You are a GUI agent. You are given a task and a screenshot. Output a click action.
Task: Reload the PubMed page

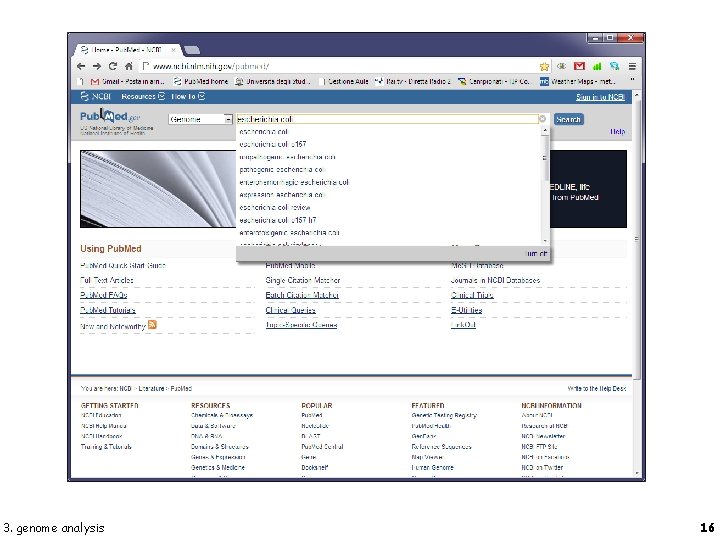112,66
